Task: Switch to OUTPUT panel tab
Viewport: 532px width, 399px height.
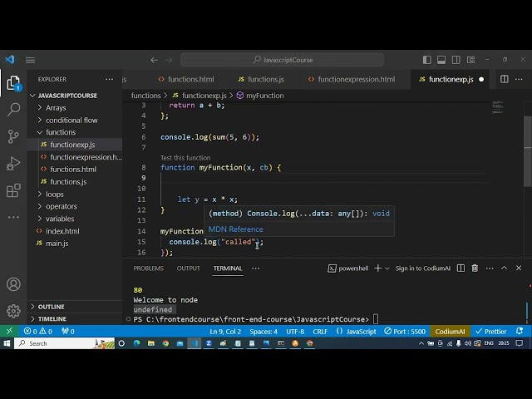Action: [189, 268]
